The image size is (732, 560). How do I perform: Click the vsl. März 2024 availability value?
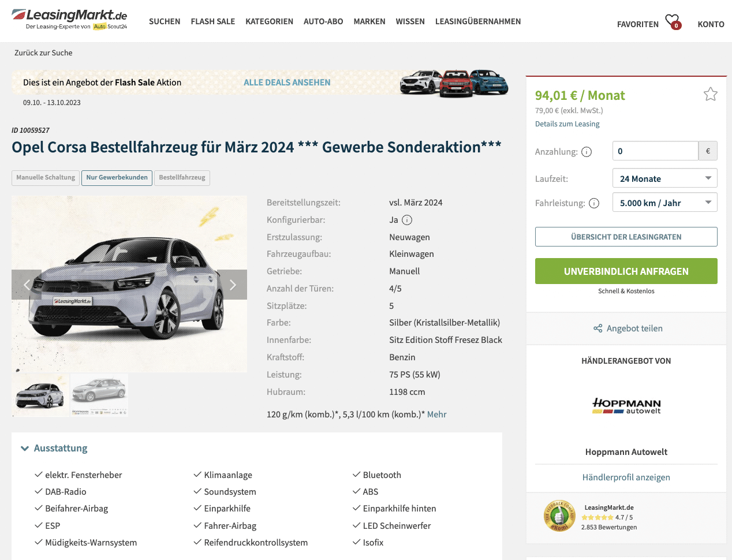click(416, 203)
